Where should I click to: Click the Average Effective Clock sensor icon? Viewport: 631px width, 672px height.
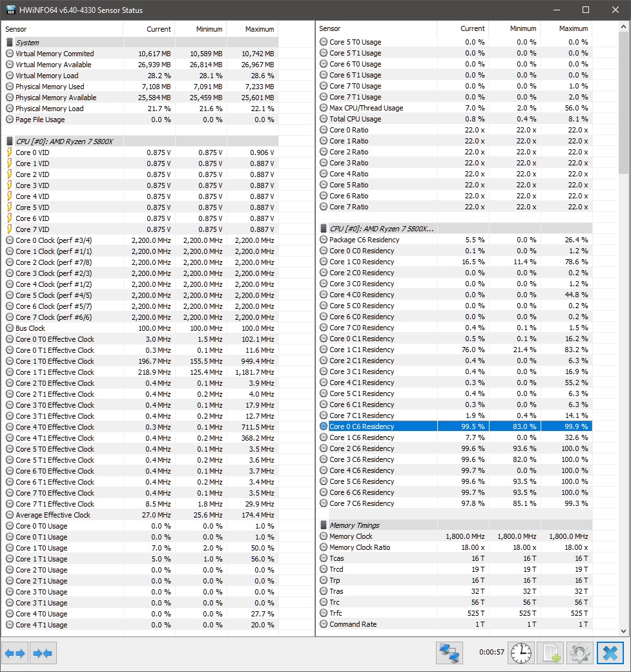(x=10, y=515)
